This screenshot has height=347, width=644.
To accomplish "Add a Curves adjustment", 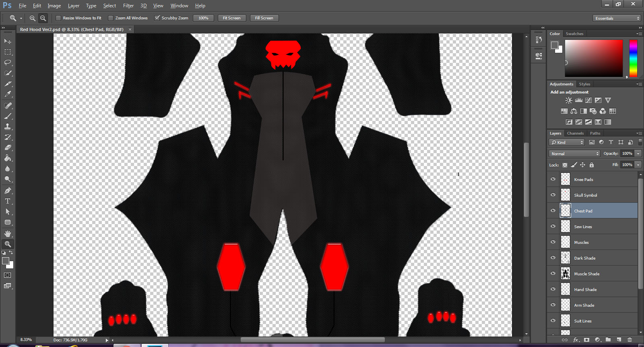I will (588, 100).
